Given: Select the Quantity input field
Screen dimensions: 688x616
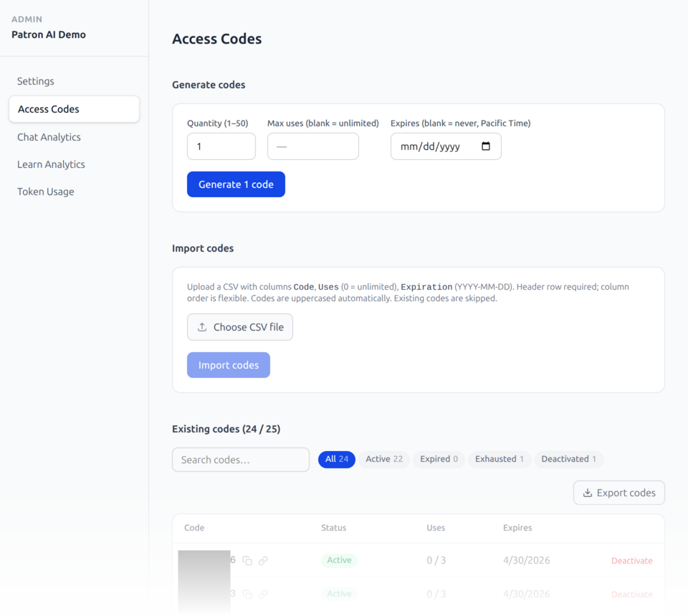Looking at the screenshot, I should 221,146.
